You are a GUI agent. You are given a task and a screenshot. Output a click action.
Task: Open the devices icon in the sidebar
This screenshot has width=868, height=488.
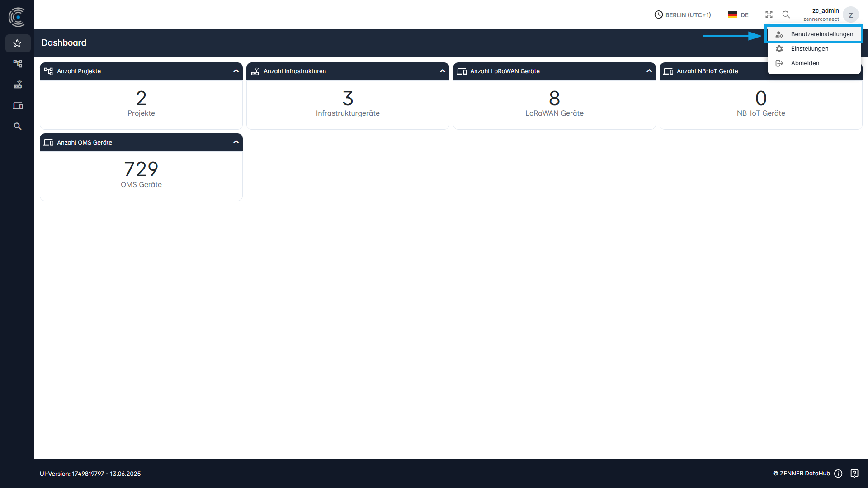[17, 105]
